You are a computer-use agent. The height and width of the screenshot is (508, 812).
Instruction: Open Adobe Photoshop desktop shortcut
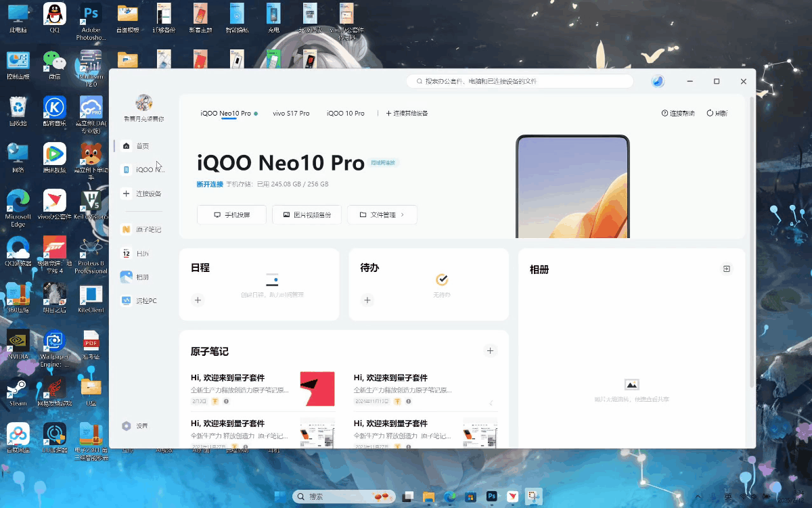pos(91,22)
